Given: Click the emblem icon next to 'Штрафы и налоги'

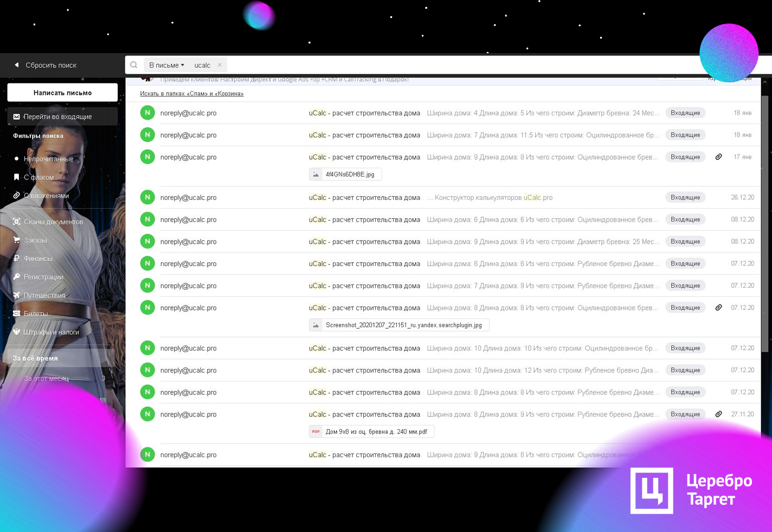Looking at the screenshot, I should pos(16,332).
